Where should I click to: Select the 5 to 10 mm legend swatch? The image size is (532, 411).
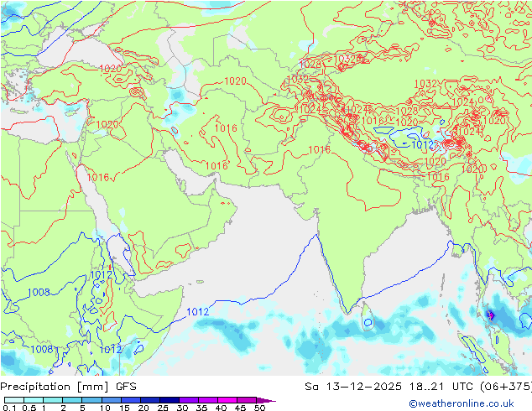point(91,400)
